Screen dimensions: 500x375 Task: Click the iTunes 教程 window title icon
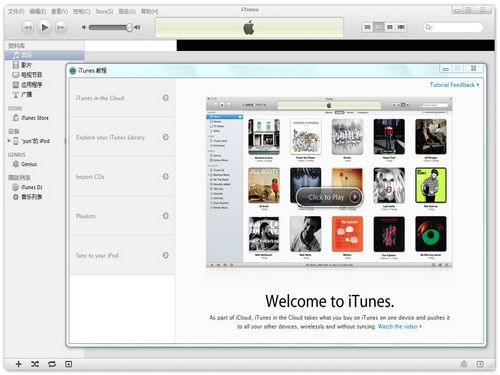coord(73,71)
